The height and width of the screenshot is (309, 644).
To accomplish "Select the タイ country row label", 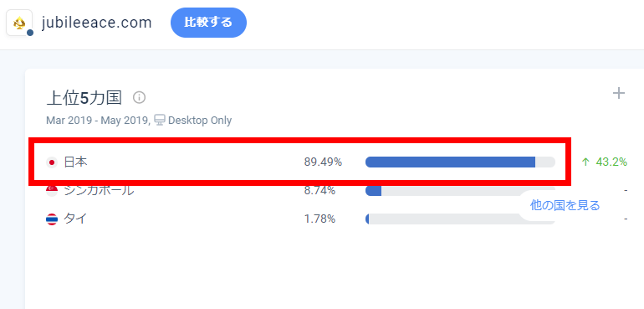I will [75, 219].
